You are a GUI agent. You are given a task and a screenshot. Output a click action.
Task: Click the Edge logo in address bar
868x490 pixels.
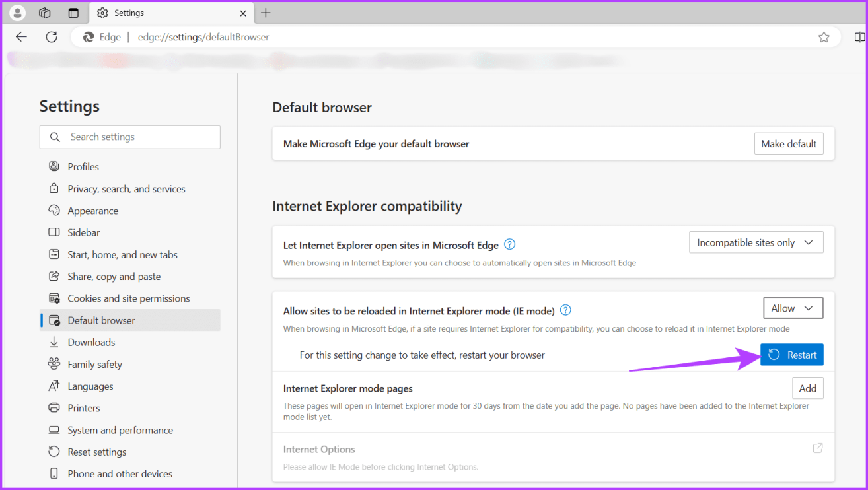[89, 37]
